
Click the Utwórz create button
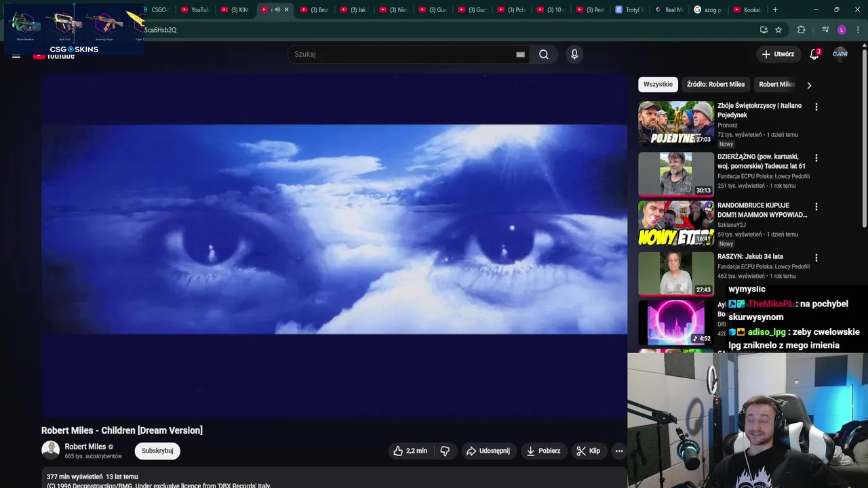tap(778, 54)
